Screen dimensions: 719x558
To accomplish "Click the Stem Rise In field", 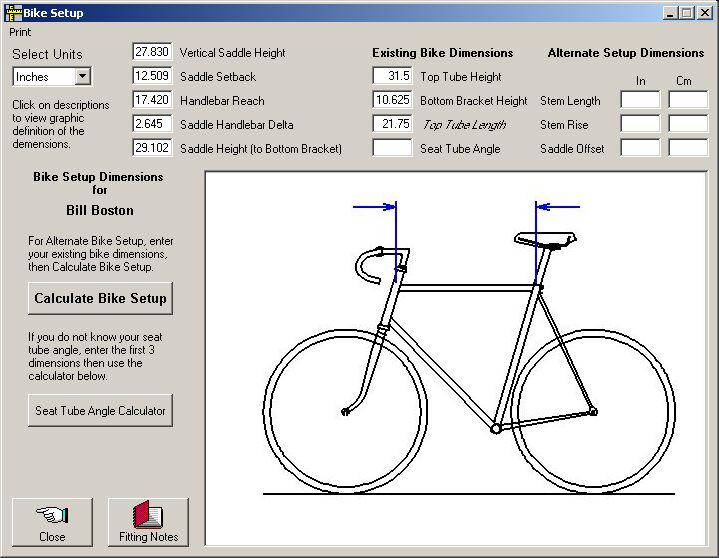I will coord(640,124).
